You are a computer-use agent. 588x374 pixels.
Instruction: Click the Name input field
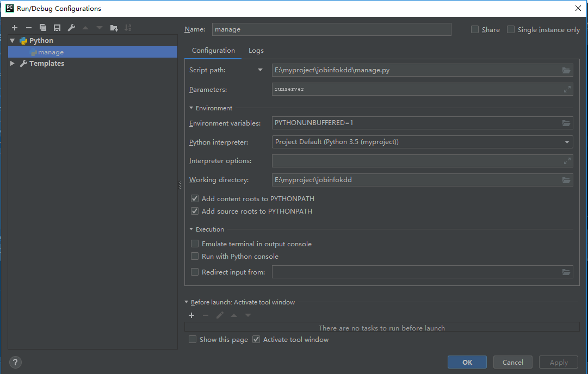[x=332, y=29]
